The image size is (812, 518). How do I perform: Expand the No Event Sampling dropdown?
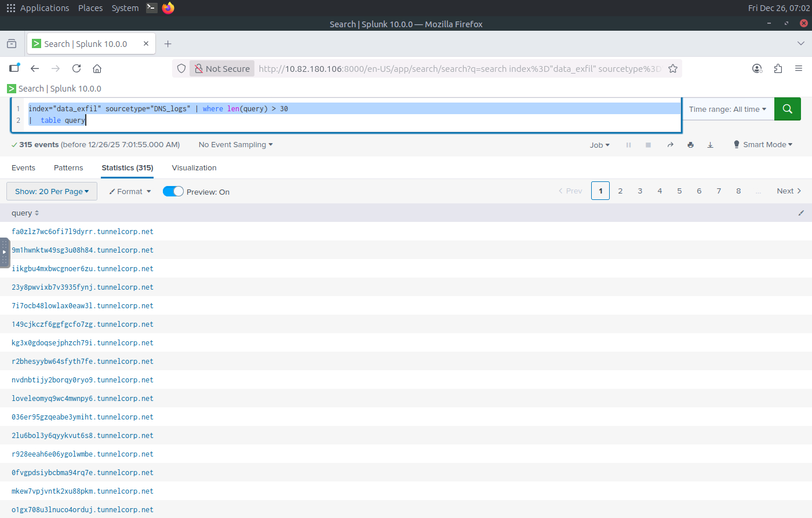(235, 145)
